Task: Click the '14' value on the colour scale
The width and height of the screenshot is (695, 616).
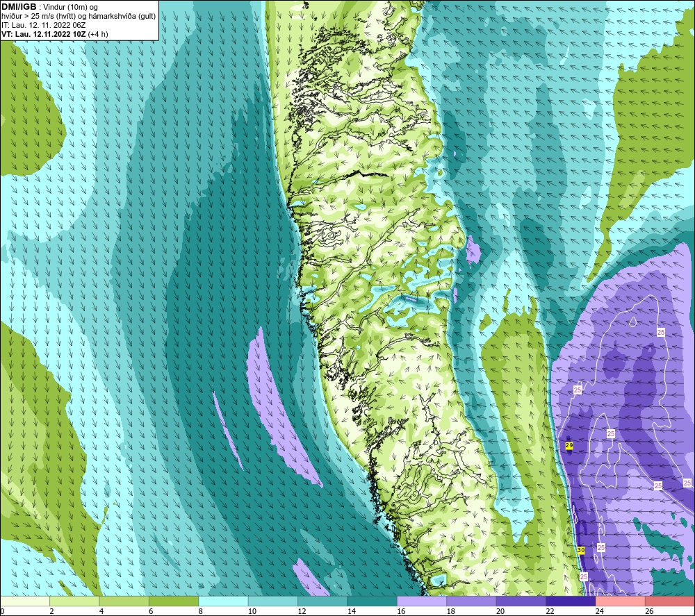Action: tap(352, 611)
